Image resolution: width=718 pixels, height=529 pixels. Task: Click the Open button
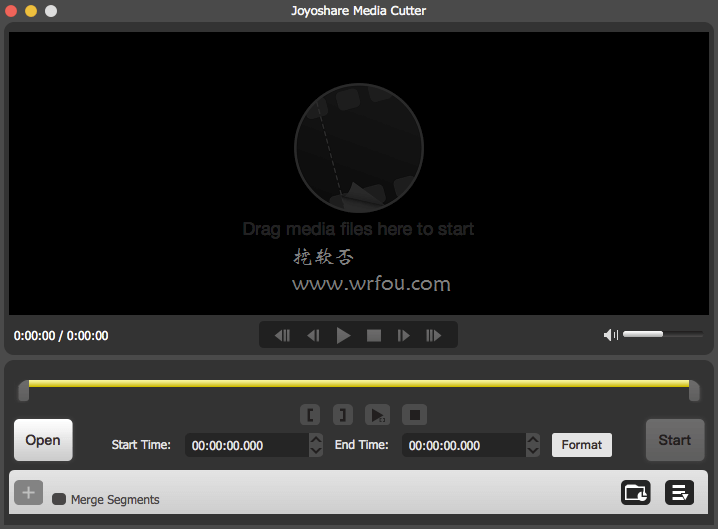(x=43, y=440)
